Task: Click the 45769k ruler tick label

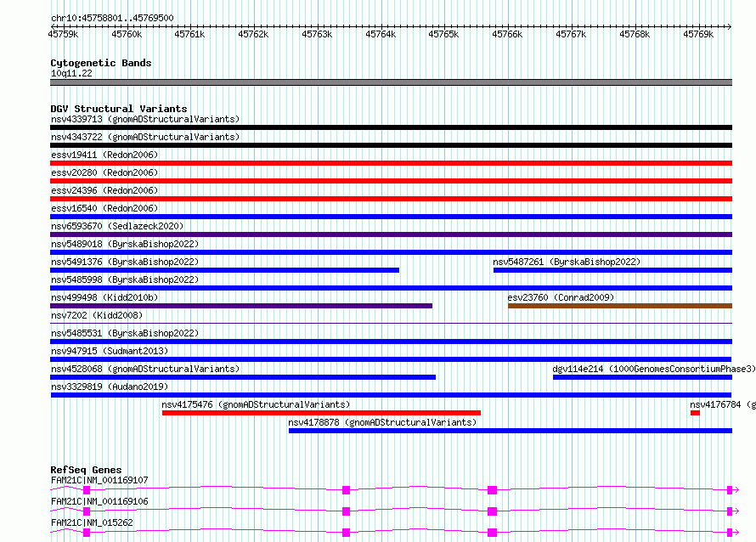Action: click(698, 34)
